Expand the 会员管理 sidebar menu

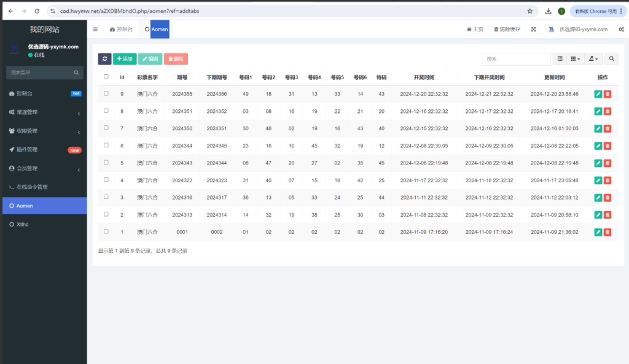click(44, 168)
